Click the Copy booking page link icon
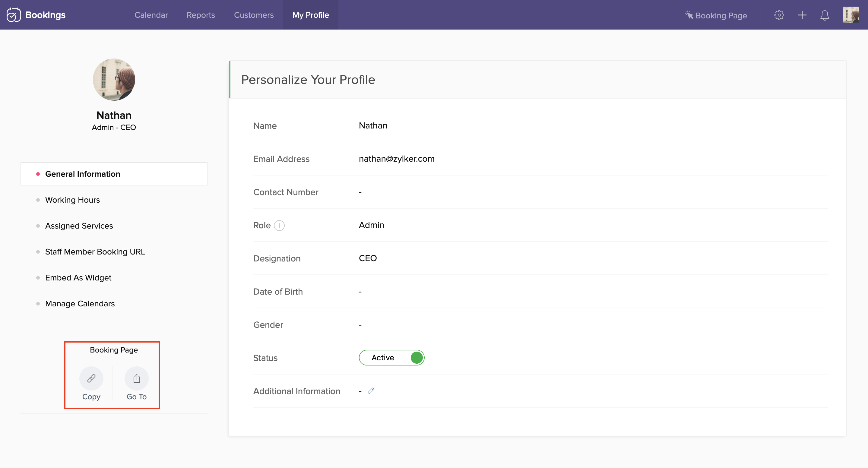868x468 pixels. point(91,378)
